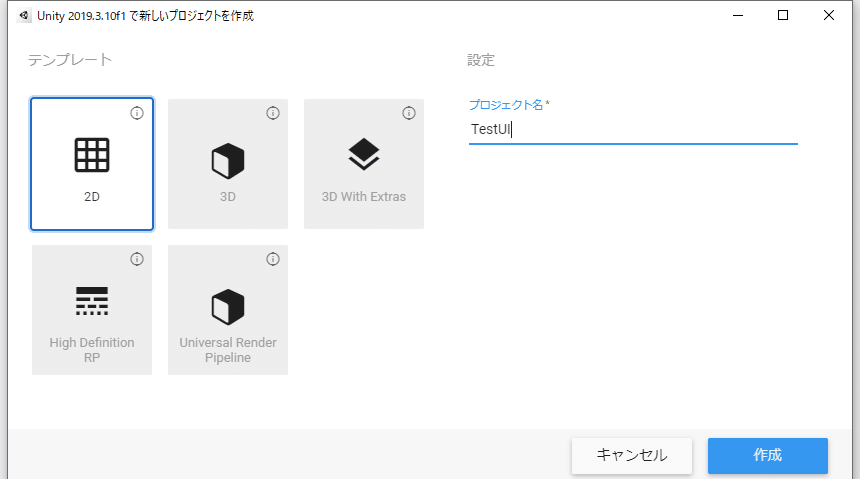Image resolution: width=860 pixels, height=479 pixels.
Task: Show info for High Definition RP template
Action: coord(137,259)
